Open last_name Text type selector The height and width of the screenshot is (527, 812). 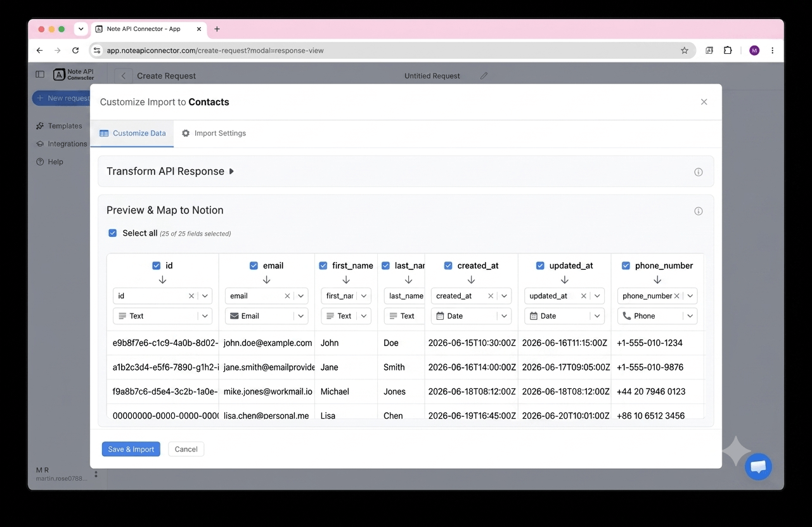coord(404,316)
